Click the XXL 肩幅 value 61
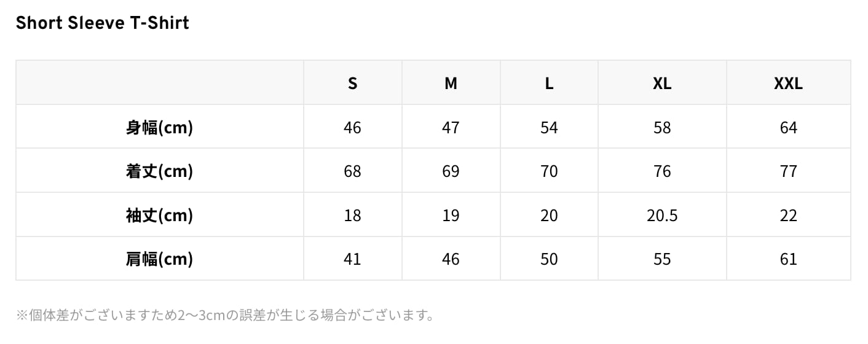The width and height of the screenshot is (868, 344). click(788, 259)
